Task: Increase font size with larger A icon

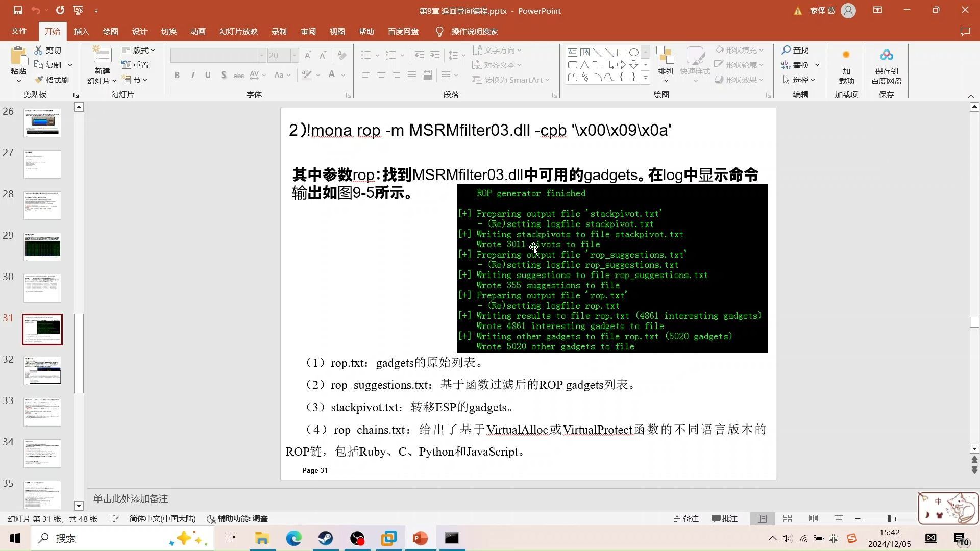Action: [x=308, y=55]
